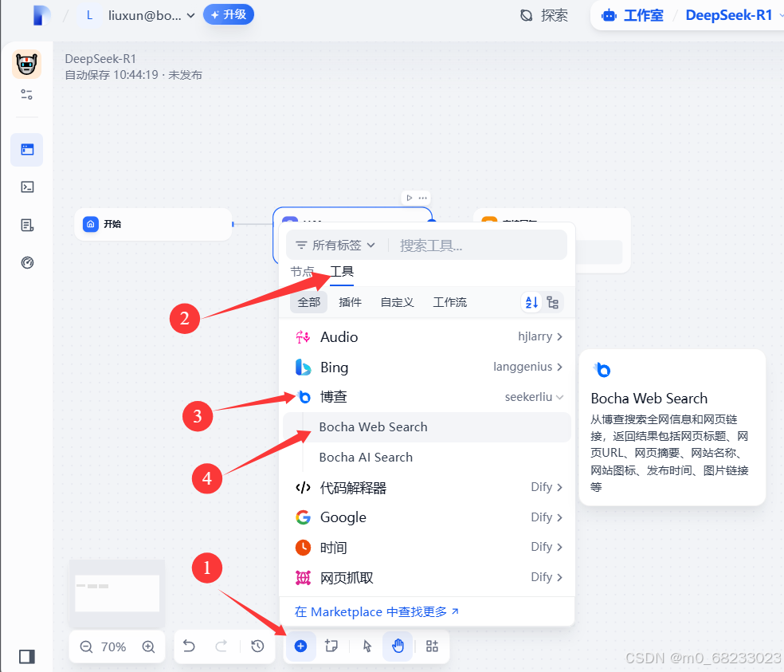
Task: Click the Dify logo in top left
Action: [x=41, y=15]
